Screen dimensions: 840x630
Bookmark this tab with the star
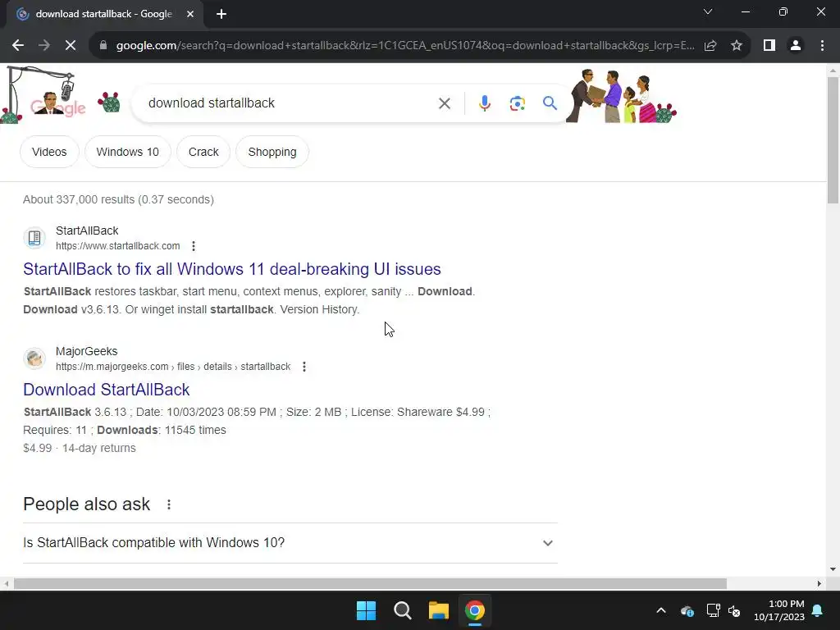pos(737,46)
